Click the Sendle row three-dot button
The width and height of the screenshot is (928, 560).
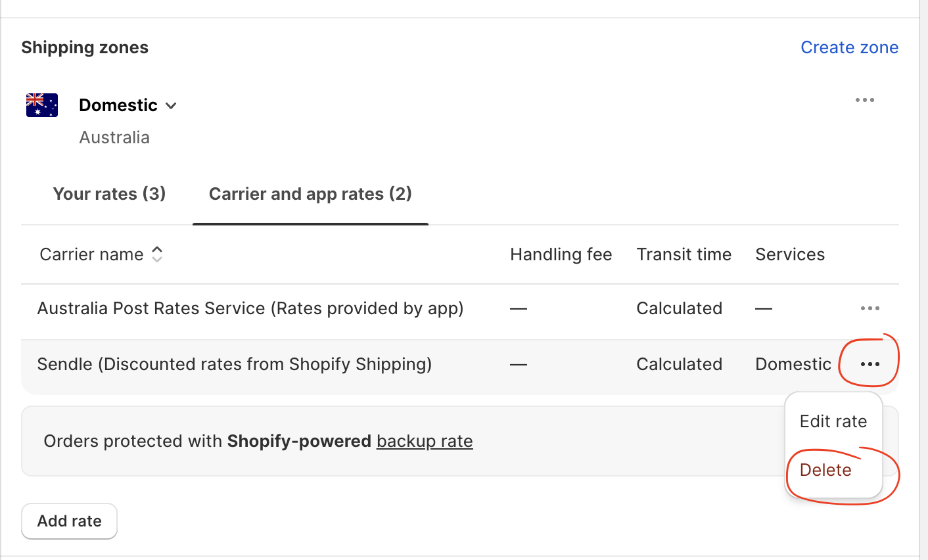pyautogui.click(x=870, y=364)
